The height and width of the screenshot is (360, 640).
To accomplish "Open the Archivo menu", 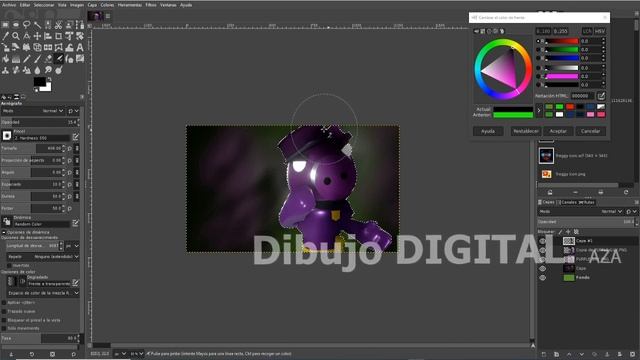I will 9,5.
